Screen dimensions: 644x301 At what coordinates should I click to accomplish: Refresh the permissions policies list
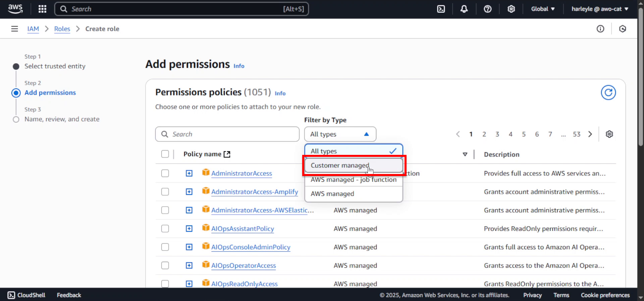point(608,92)
